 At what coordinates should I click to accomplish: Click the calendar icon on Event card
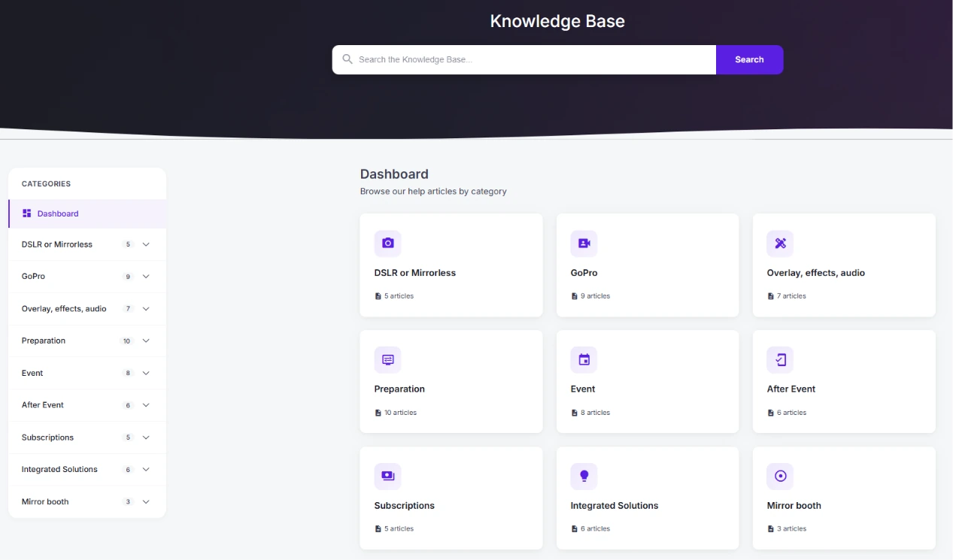coord(584,359)
